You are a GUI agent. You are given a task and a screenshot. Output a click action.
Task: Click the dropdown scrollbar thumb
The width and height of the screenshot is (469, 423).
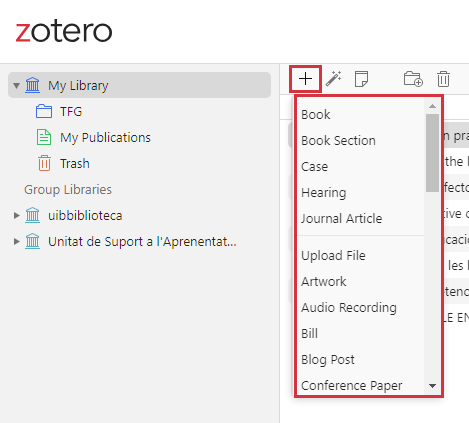pyautogui.click(x=432, y=153)
